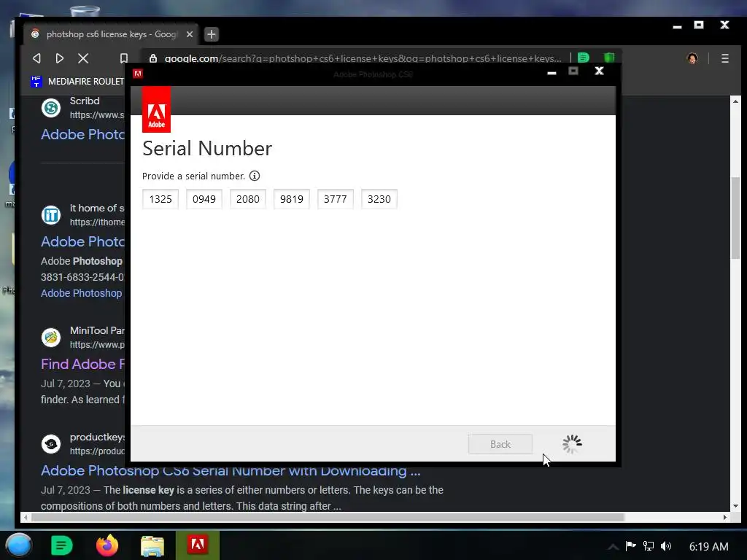
Task: Click the Back button in Adobe dialog
Action: [500, 444]
